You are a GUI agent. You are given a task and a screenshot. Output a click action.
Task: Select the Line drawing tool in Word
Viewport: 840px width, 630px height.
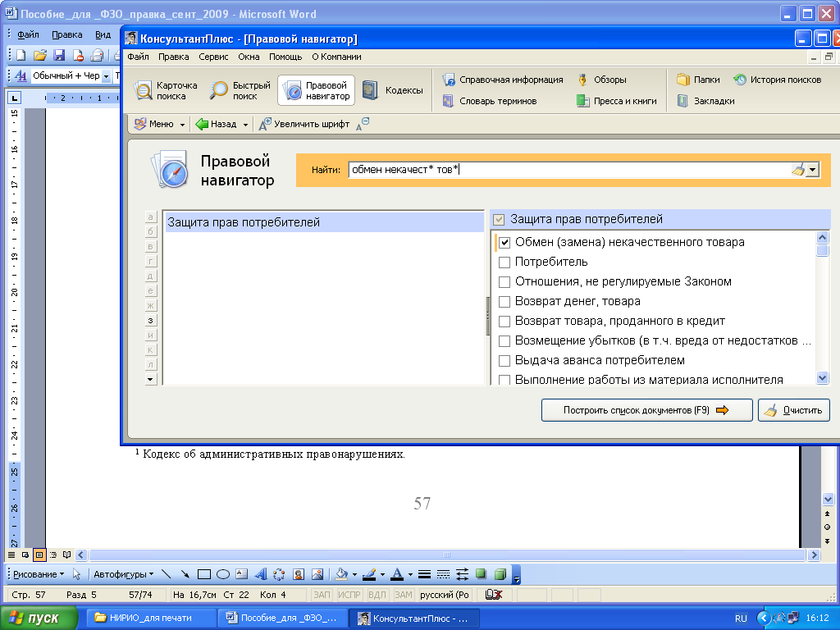tap(166, 574)
